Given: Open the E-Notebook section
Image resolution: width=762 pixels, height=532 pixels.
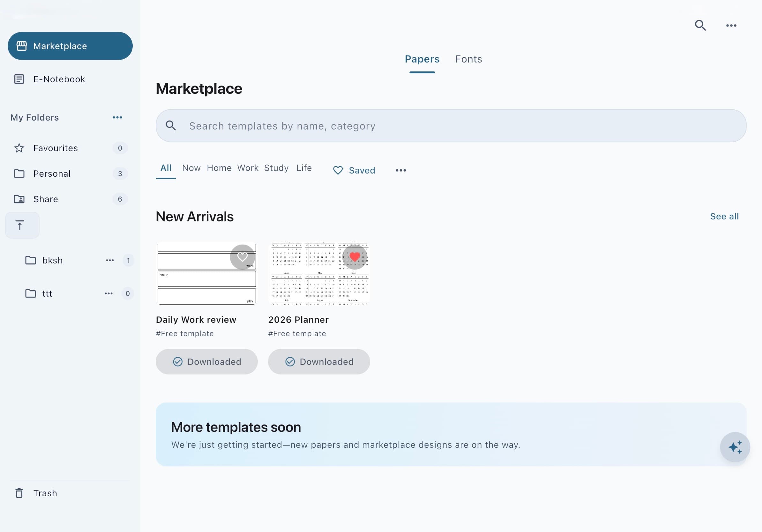Looking at the screenshot, I should point(50,79).
